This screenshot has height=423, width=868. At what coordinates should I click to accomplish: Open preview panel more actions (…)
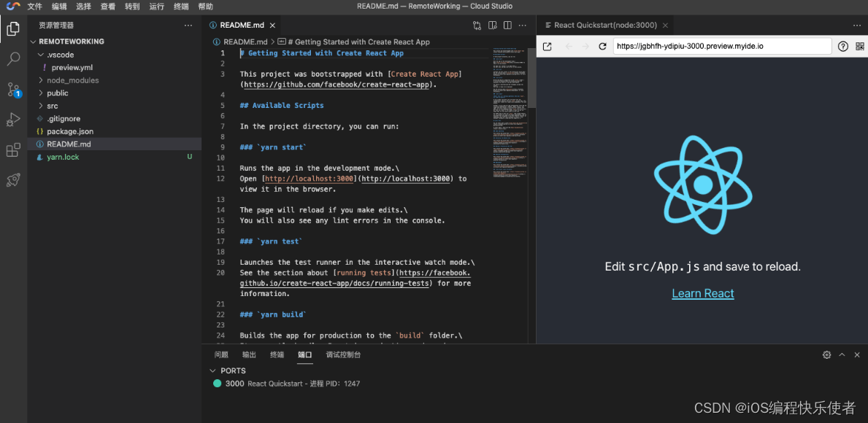pyautogui.click(x=857, y=26)
